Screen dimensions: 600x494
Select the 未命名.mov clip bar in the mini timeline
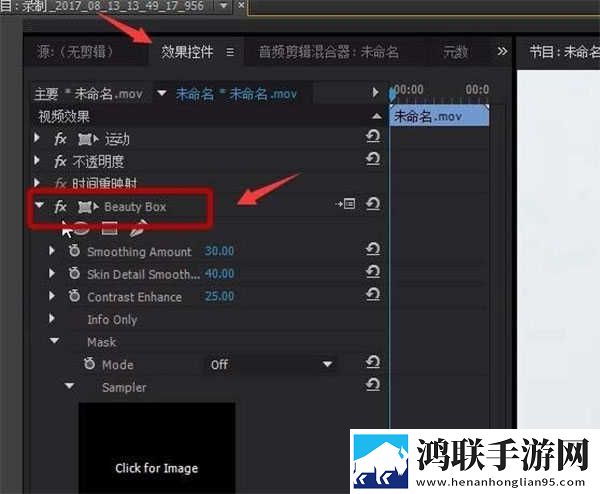point(439,116)
